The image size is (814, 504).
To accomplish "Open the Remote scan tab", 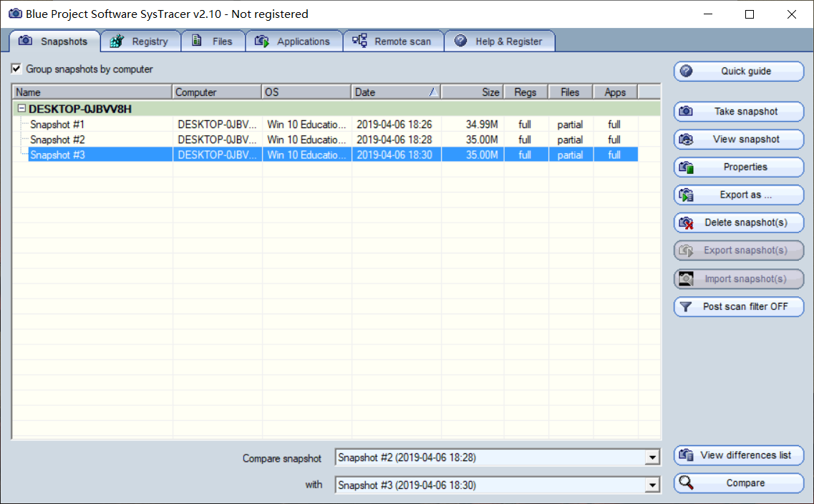I will [393, 41].
